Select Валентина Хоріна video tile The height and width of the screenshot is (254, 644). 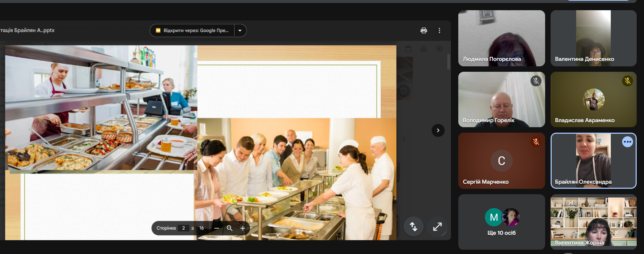(x=593, y=222)
